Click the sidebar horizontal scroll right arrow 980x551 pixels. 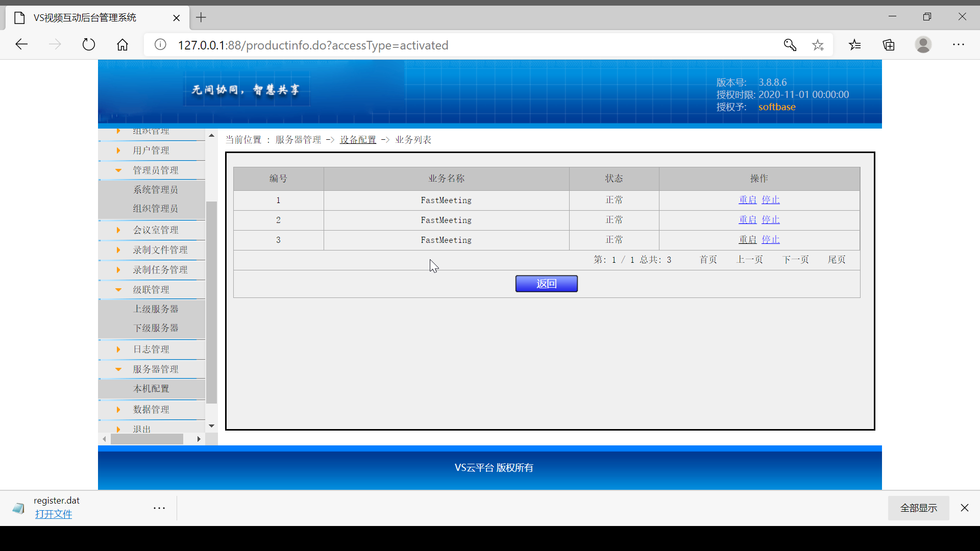[199, 439]
